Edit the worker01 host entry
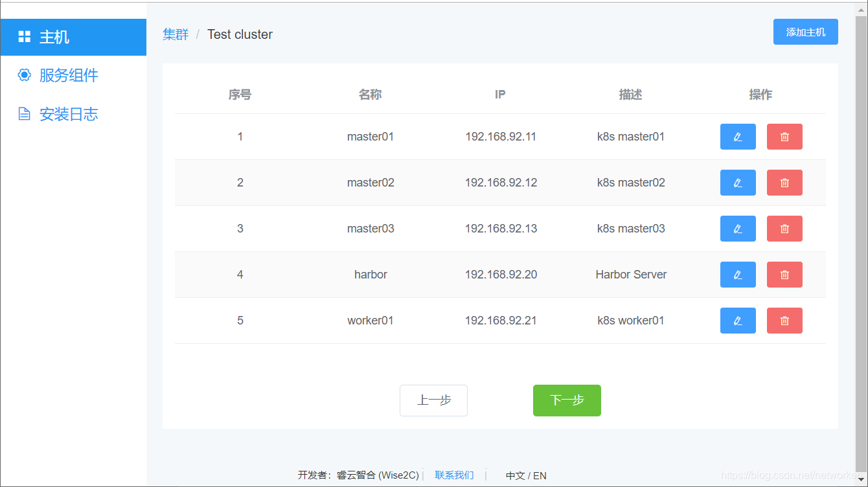The height and width of the screenshot is (487, 868). pos(738,321)
